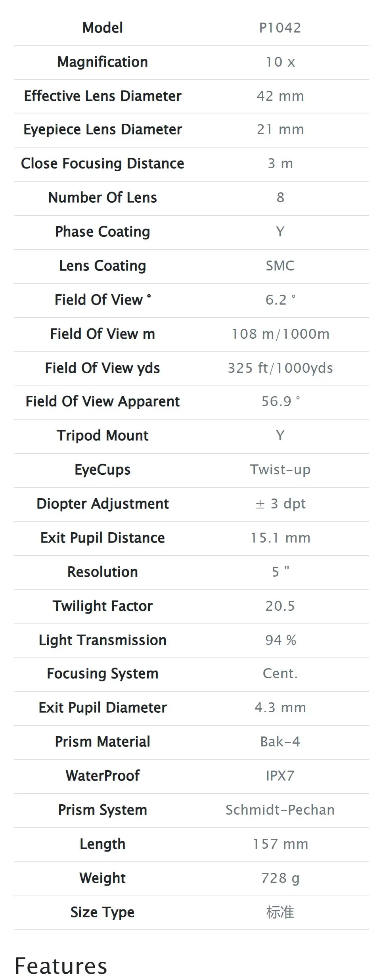The width and height of the screenshot is (383, 980).
Task: Click the Field Of View Apparent label
Action: (103, 401)
